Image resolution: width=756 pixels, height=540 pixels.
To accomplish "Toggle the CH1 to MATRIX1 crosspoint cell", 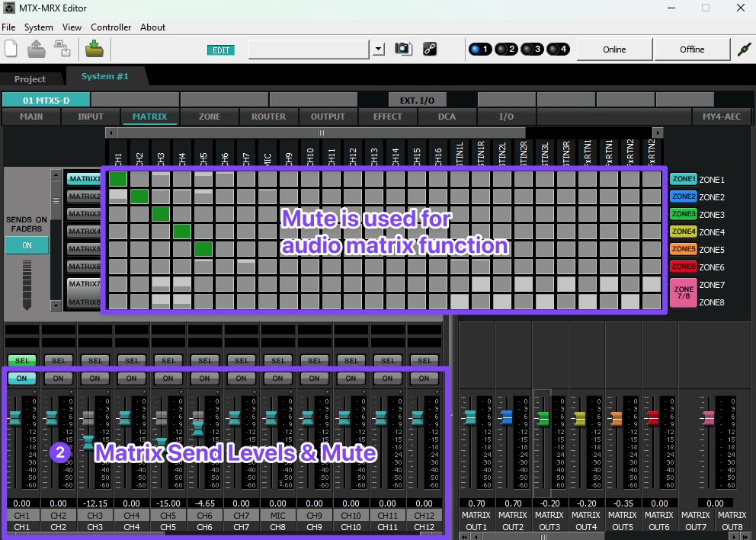I will (118, 179).
